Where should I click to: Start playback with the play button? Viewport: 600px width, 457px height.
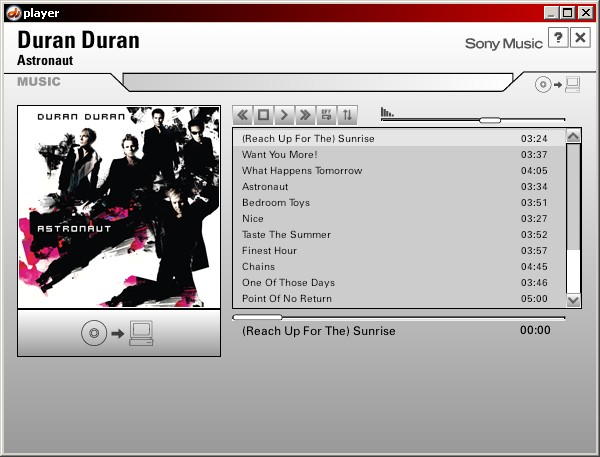pyautogui.click(x=284, y=115)
